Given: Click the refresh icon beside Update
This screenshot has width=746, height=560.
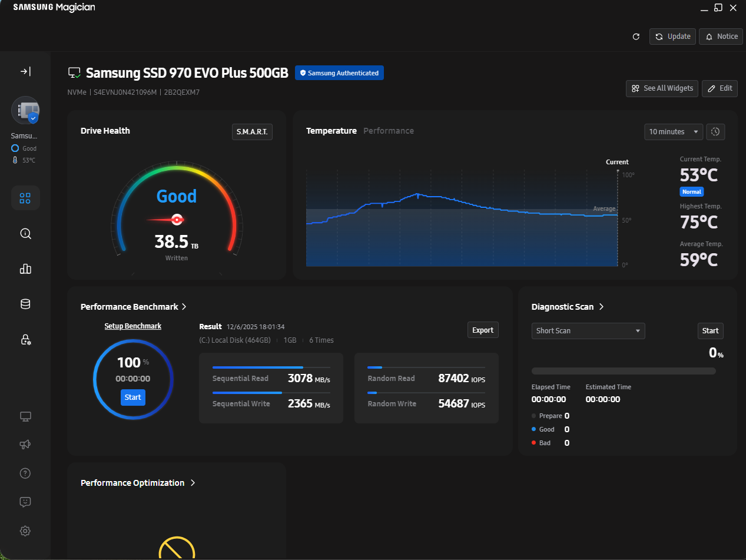Looking at the screenshot, I should click(636, 37).
